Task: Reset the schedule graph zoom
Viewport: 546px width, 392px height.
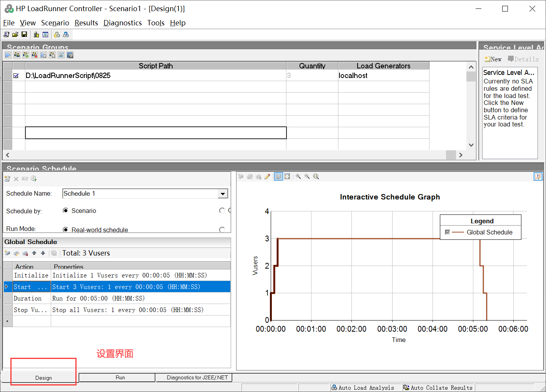Action: (x=316, y=176)
